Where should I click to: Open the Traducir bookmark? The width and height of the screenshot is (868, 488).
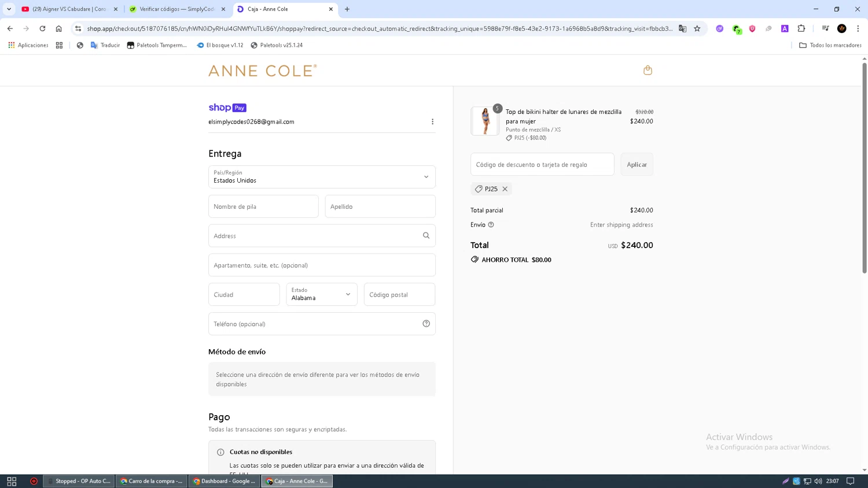[105, 45]
